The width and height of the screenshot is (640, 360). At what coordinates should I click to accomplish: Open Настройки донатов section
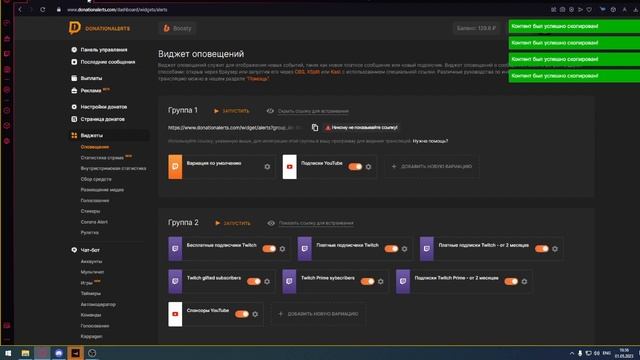104,107
